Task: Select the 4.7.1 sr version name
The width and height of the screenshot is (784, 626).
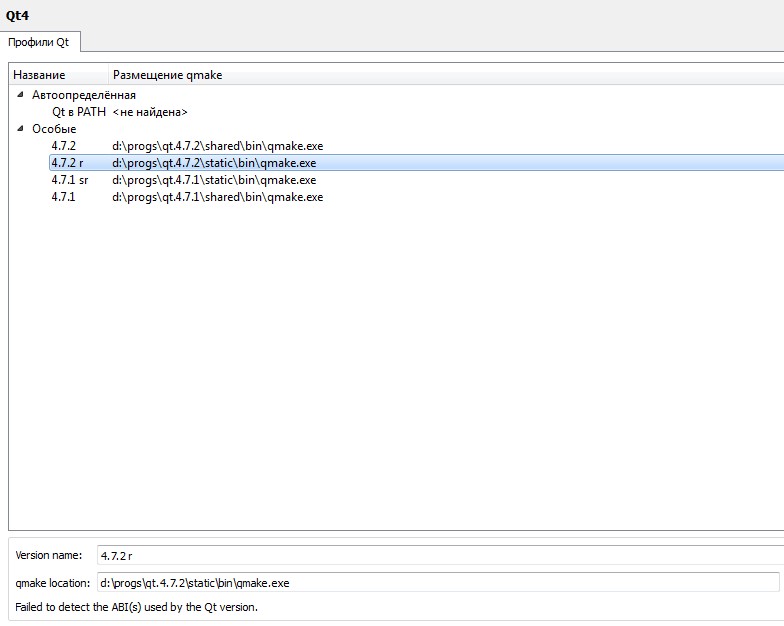Action: 70,180
